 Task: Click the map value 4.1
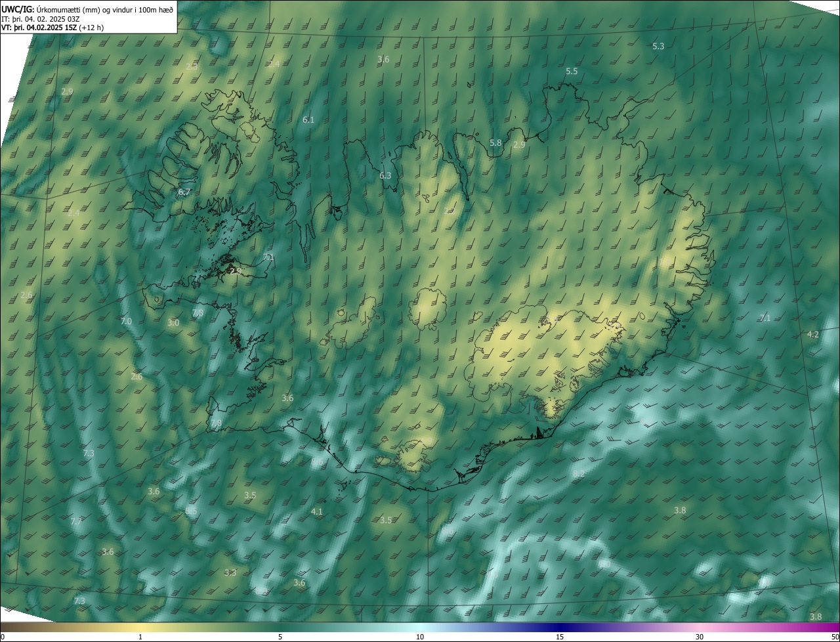(317, 511)
